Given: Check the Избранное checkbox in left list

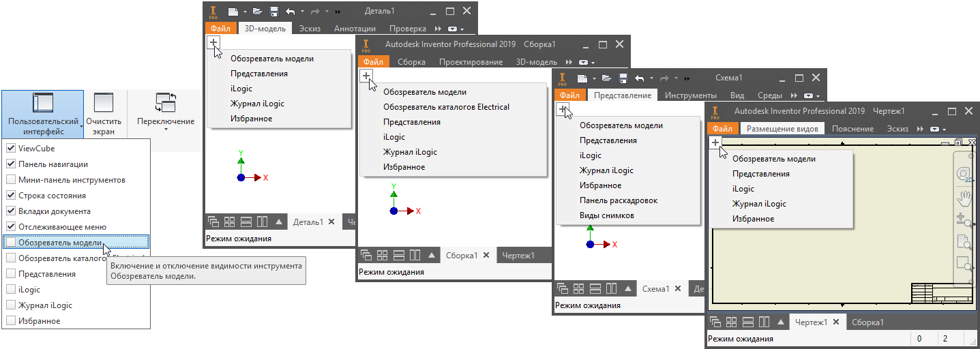Looking at the screenshot, I should (11, 320).
